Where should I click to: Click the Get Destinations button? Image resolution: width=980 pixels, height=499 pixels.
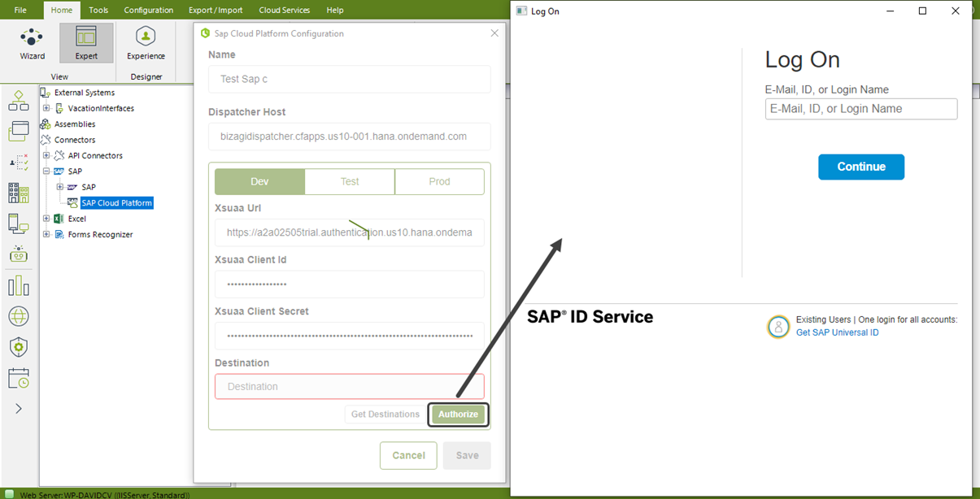click(385, 414)
